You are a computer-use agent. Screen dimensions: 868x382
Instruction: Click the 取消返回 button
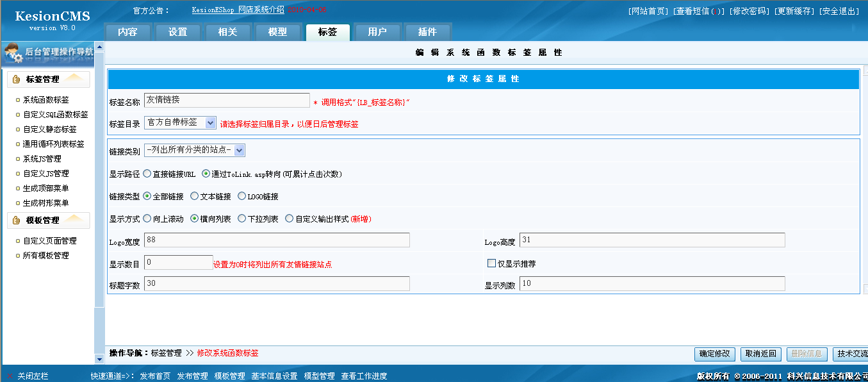(x=760, y=354)
